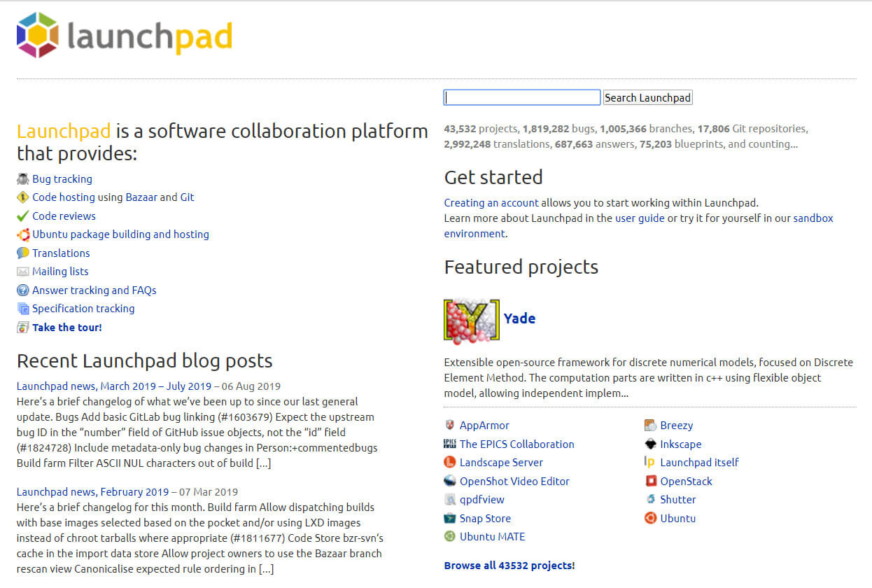872x588 pixels.
Task: Click the yellow diamond Code hosting icon
Action: tap(23, 197)
